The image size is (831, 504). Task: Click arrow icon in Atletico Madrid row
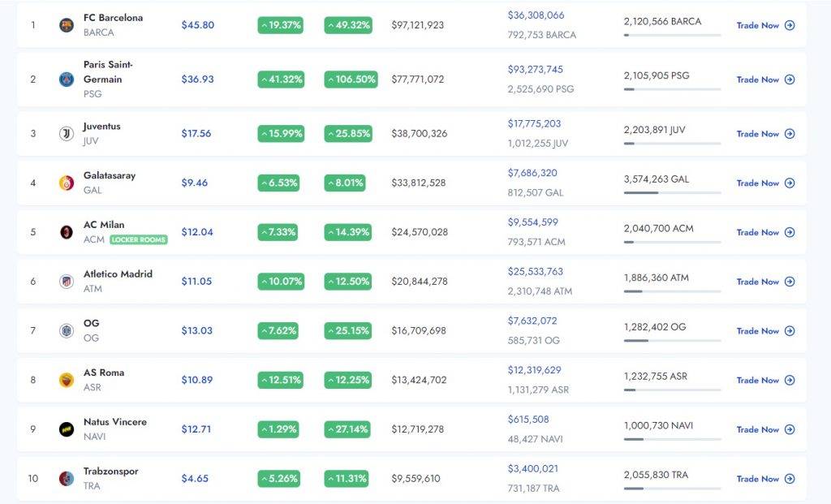[790, 282]
